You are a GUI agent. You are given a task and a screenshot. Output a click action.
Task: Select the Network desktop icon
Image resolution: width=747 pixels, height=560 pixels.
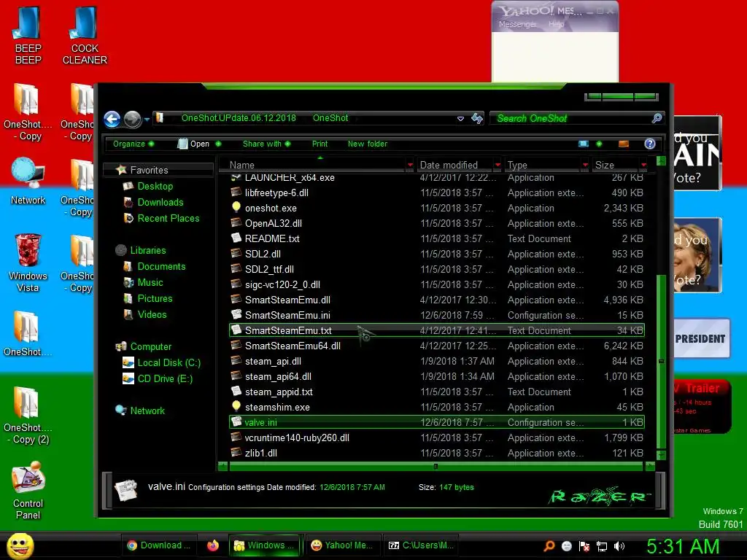click(x=28, y=182)
